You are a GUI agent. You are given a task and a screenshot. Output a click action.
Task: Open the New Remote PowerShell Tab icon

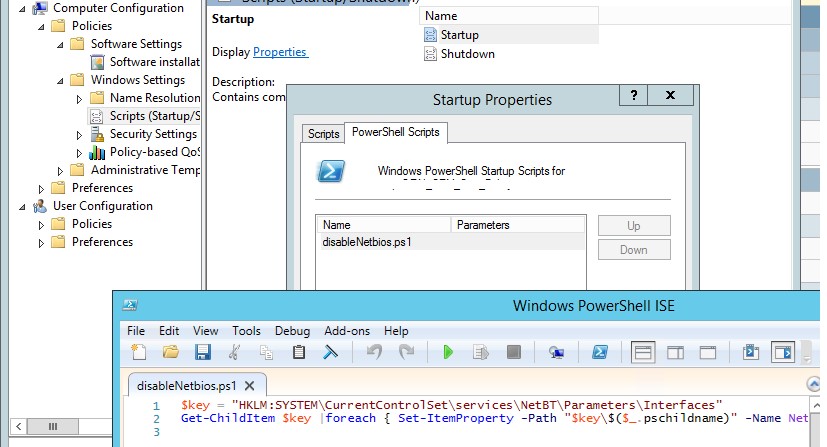coord(556,352)
